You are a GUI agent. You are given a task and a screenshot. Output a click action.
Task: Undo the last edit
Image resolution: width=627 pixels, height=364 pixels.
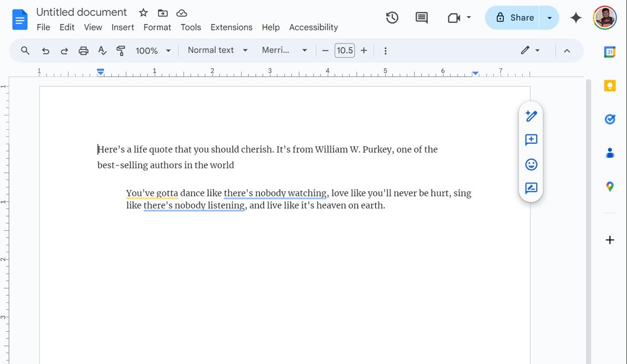[46, 50]
